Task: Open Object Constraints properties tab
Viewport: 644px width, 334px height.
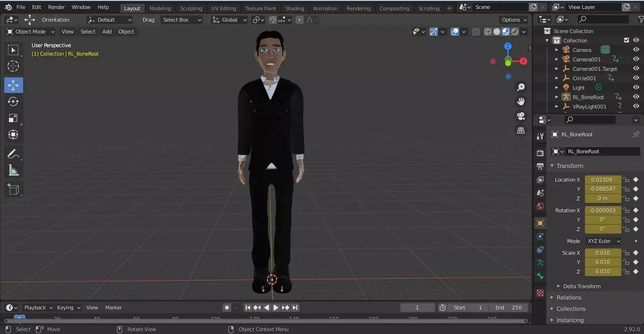Action: pos(540,250)
